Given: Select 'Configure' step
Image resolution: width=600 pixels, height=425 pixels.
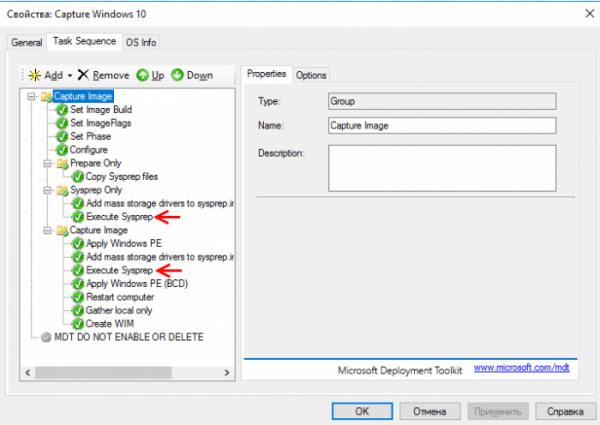Looking at the screenshot, I should [88, 150].
